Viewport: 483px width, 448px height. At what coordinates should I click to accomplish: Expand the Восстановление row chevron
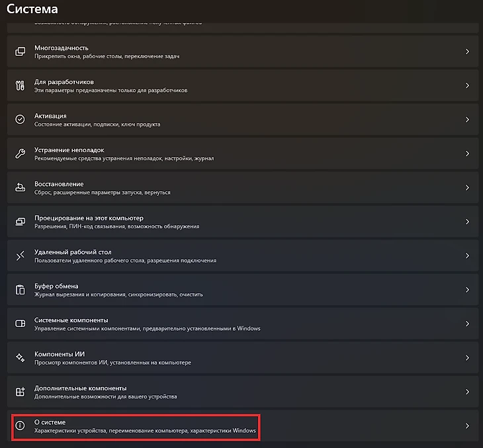click(467, 187)
